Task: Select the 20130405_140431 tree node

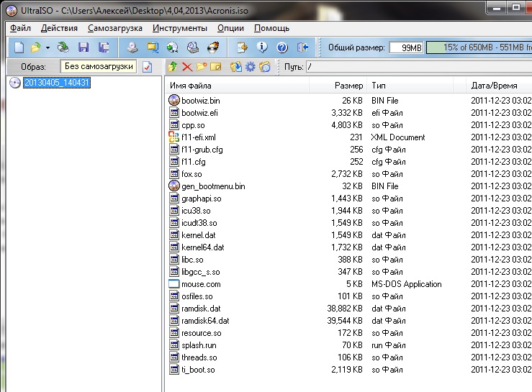Action: pyautogui.click(x=56, y=83)
